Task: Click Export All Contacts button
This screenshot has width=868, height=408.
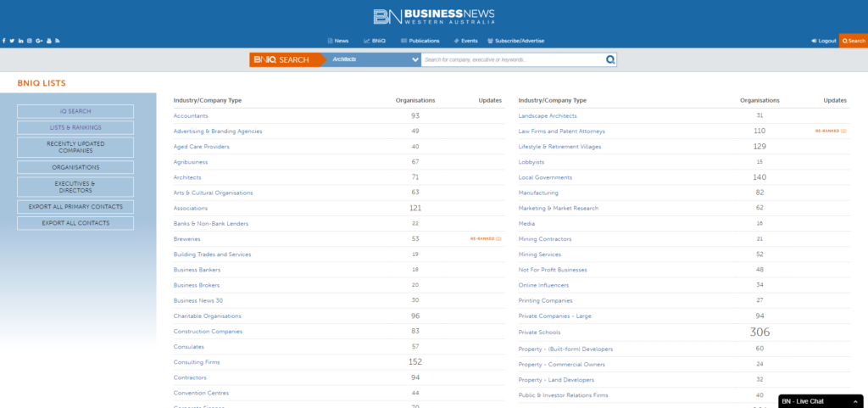Action: pos(75,223)
